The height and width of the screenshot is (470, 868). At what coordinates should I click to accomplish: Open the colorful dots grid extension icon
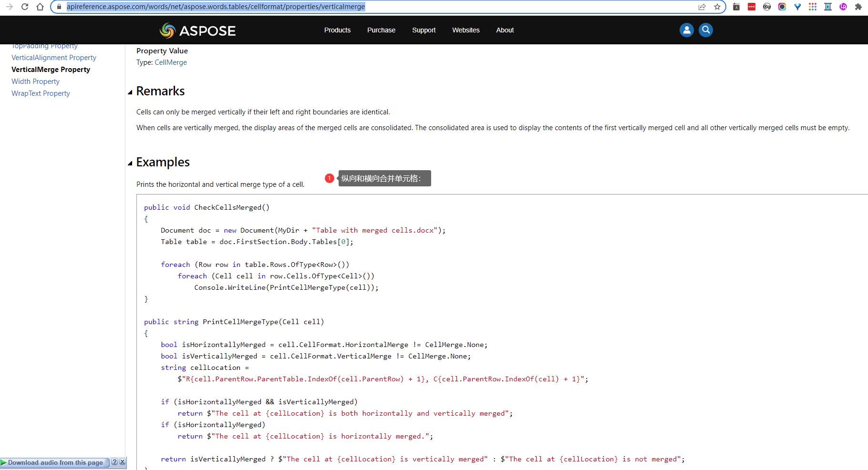point(813,7)
